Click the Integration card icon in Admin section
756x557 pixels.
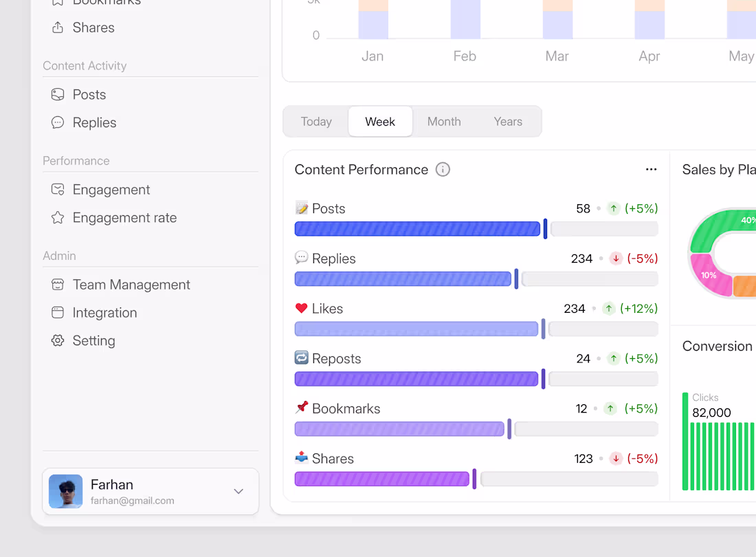click(x=57, y=312)
